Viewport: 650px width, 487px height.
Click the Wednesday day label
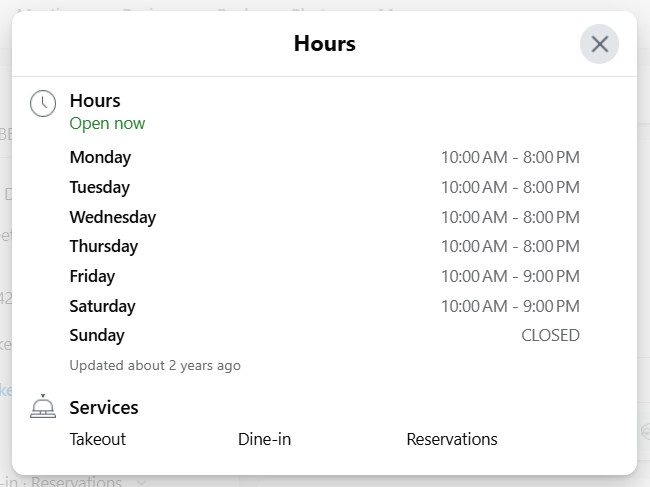tap(113, 217)
